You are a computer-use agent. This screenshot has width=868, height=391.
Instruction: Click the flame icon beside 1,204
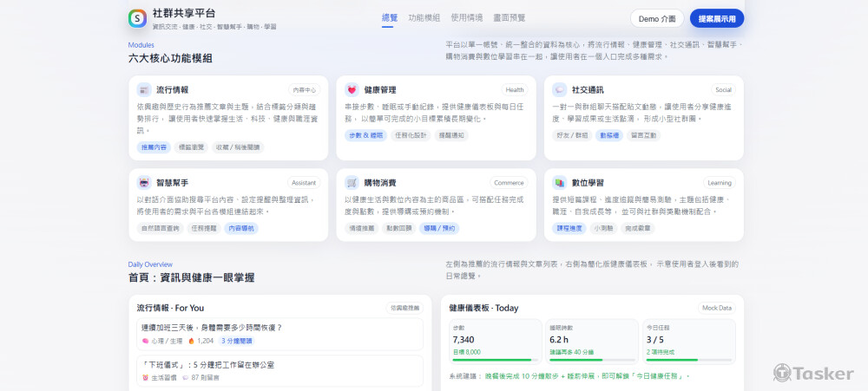tap(192, 342)
